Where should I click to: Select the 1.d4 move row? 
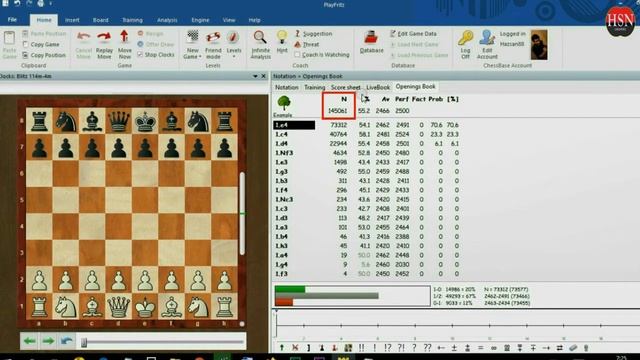[x=367, y=144]
